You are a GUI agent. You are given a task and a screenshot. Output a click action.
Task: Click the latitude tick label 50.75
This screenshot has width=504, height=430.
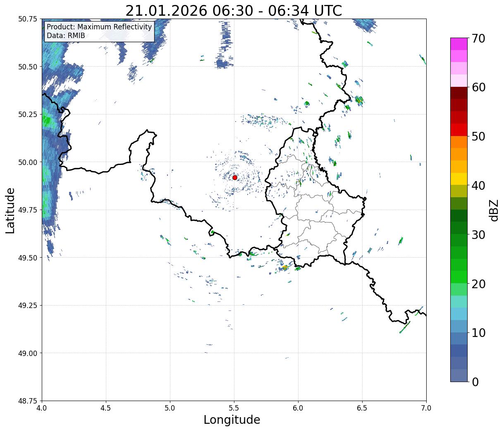[x=28, y=19]
